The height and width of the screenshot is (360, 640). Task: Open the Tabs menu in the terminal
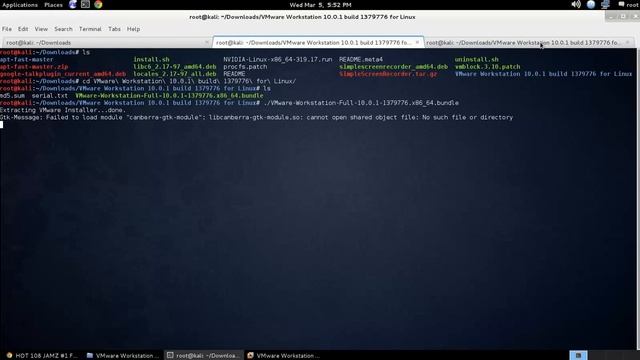tap(114, 29)
